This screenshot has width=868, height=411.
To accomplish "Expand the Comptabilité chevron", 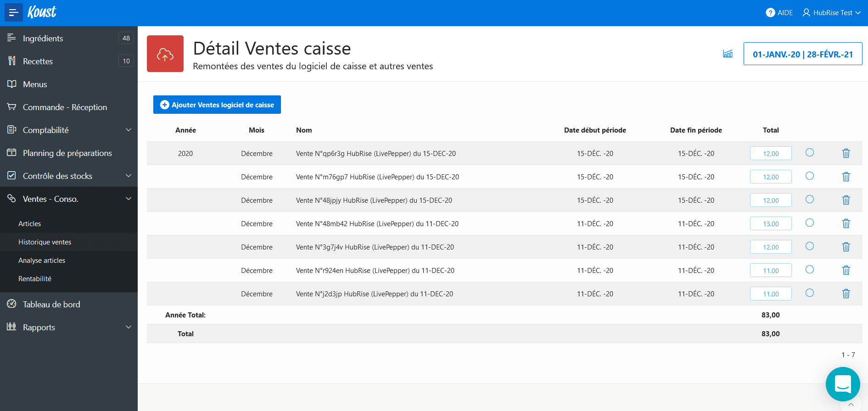I will coord(129,130).
